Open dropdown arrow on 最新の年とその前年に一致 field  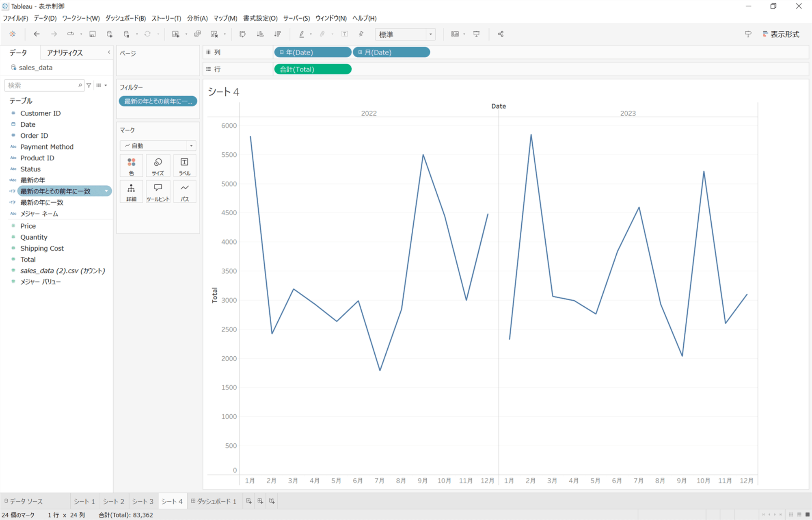[106, 191]
